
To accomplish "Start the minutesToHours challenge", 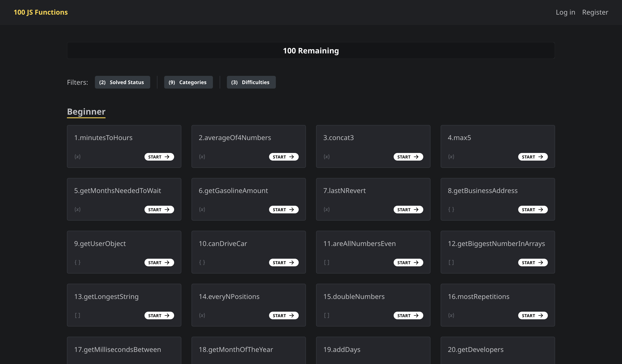I will click(x=159, y=157).
